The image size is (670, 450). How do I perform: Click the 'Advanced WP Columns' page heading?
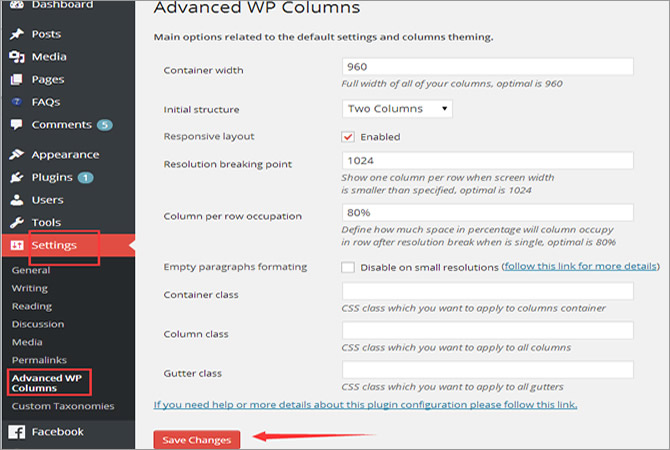coord(257,8)
